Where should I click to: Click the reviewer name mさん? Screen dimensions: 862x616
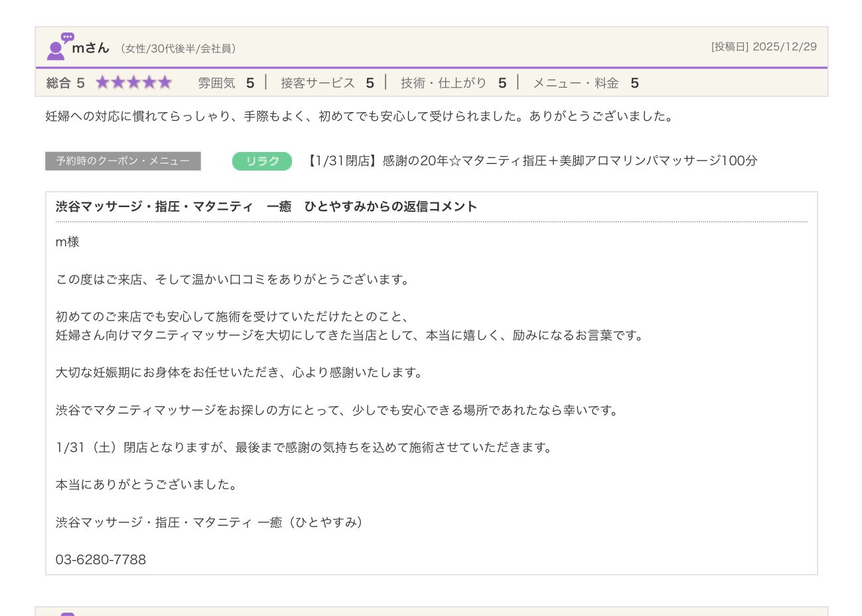(x=90, y=48)
